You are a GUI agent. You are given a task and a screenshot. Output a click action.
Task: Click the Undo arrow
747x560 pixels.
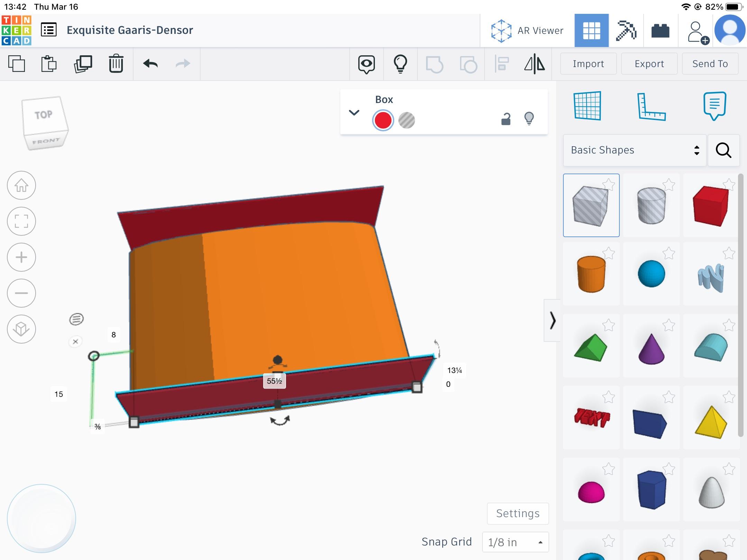(x=150, y=64)
